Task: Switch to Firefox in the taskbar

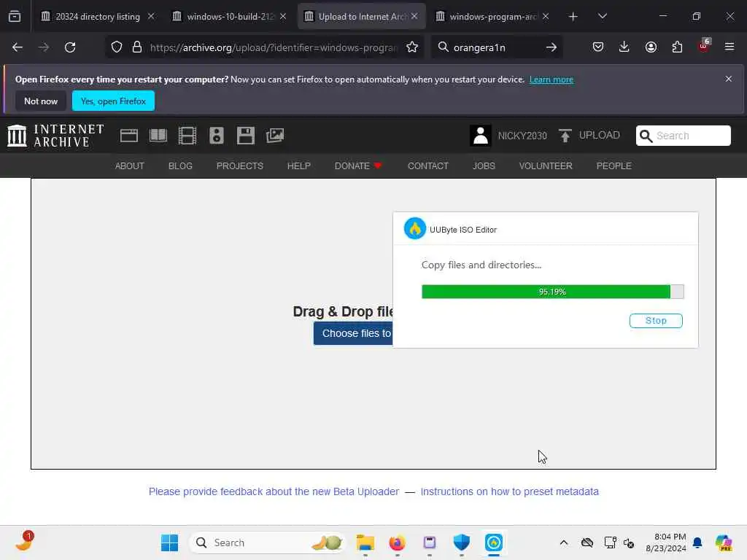Action: (x=398, y=542)
